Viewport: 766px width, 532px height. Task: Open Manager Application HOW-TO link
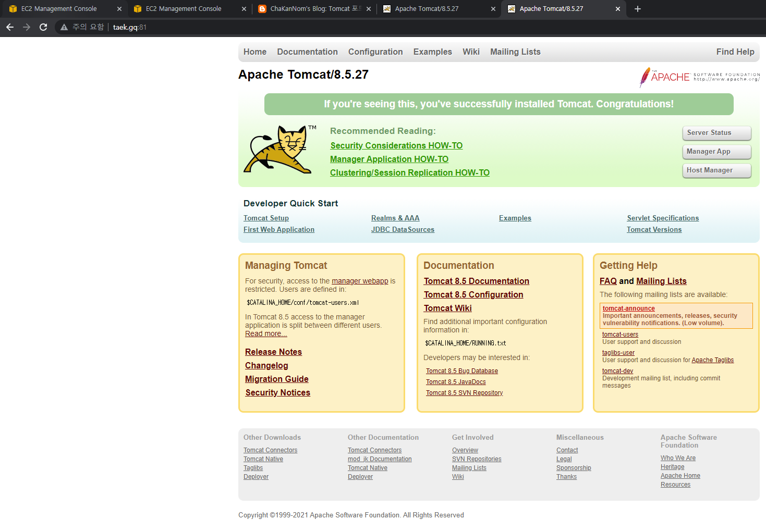point(389,159)
